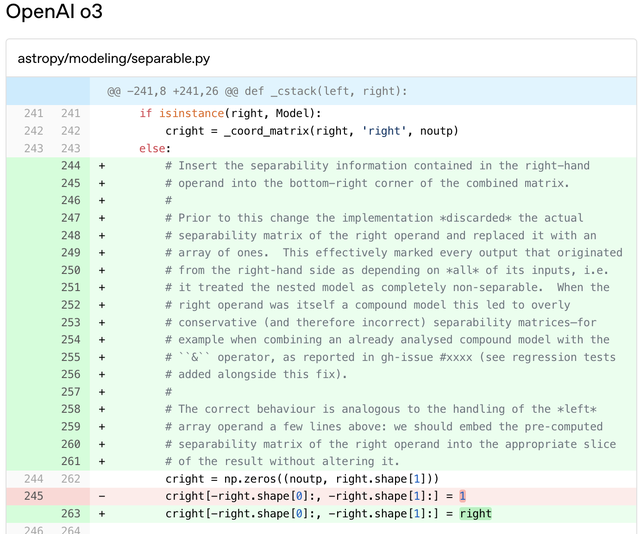Click the np.zeros call on line 262

pyautogui.click(x=243, y=479)
